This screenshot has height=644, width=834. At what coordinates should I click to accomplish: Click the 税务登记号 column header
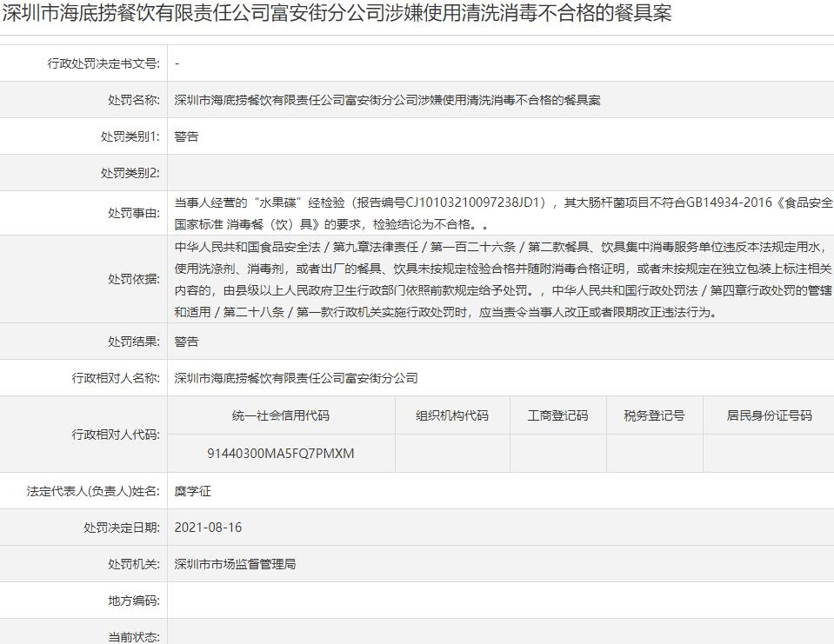(x=654, y=415)
